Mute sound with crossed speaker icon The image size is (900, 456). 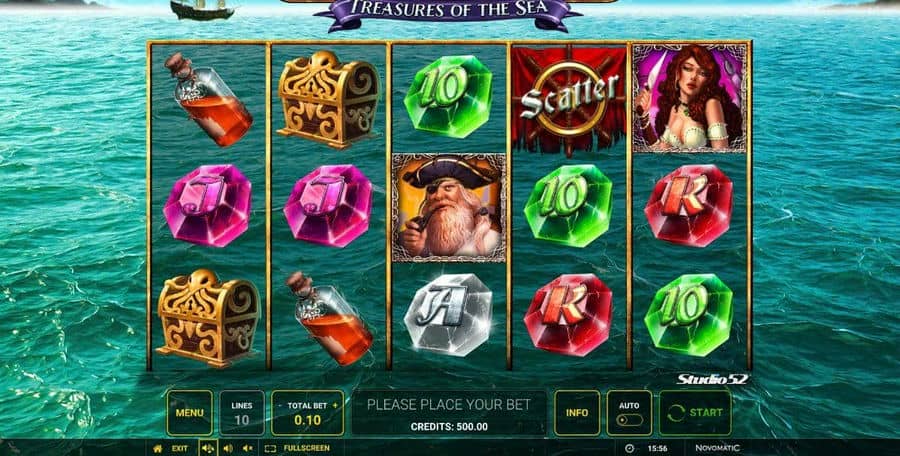point(247,449)
